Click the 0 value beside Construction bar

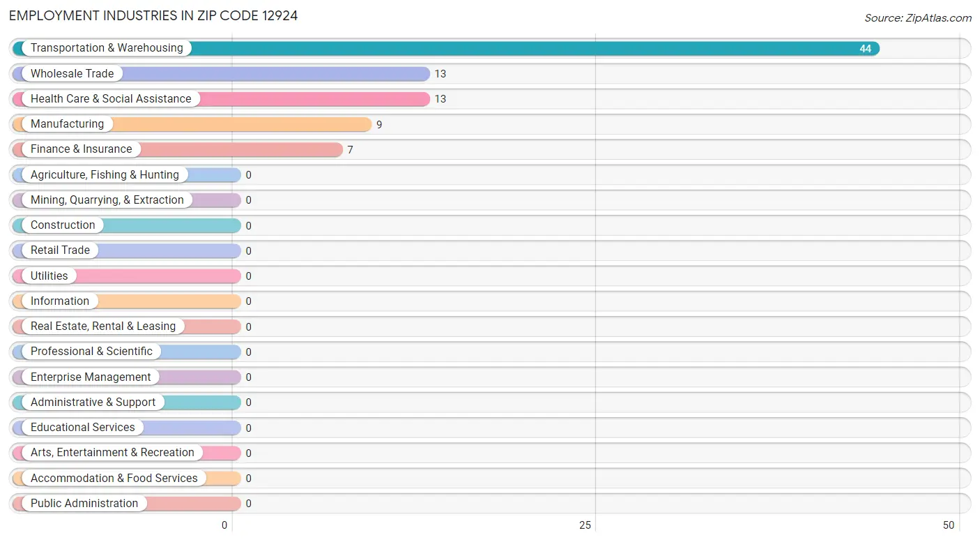point(248,226)
